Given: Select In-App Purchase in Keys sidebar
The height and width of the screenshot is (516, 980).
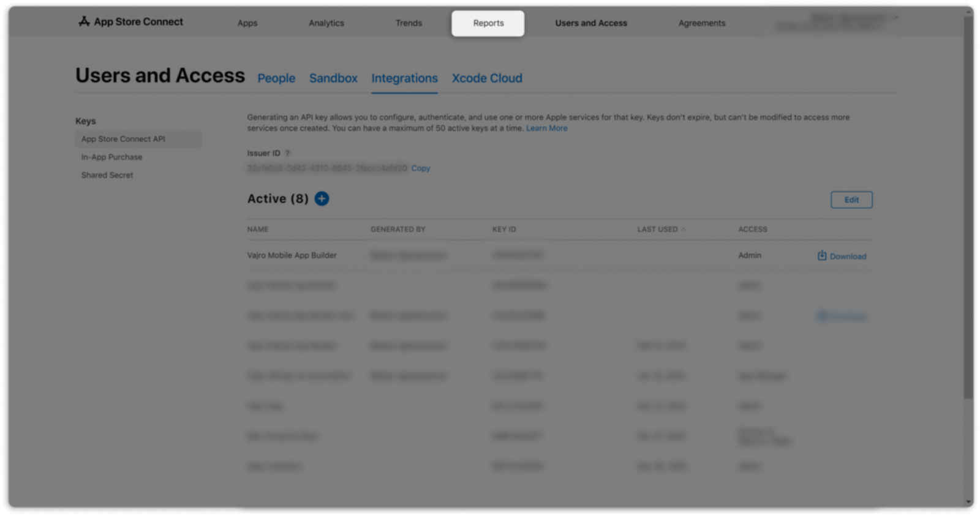Looking at the screenshot, I should click(x=111, y=157).
